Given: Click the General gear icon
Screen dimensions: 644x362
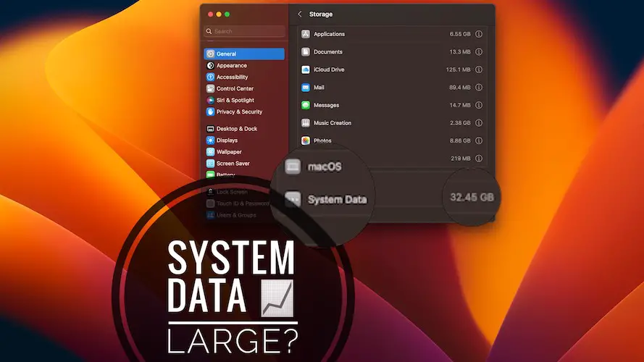Looking at the screenshot, I should [x=210, y=54].
